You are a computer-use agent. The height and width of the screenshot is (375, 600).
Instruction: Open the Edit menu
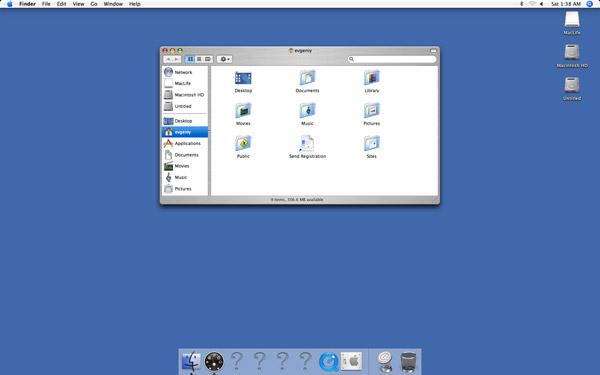tap(62, 4)
